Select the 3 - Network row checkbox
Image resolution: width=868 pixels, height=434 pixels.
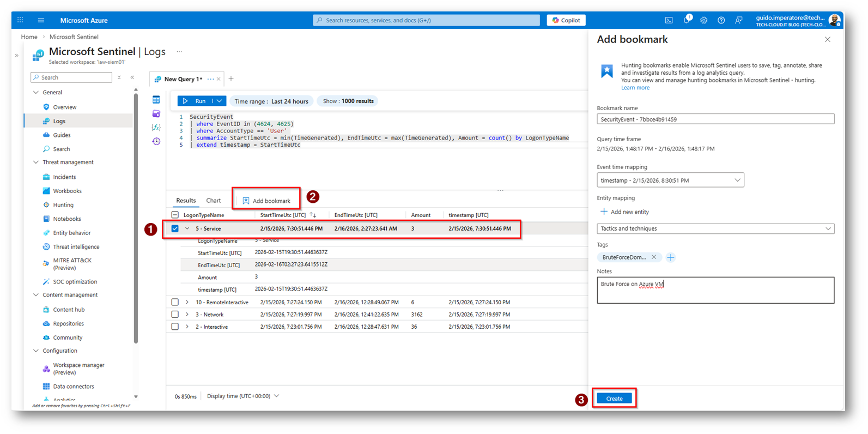(175, 315)
